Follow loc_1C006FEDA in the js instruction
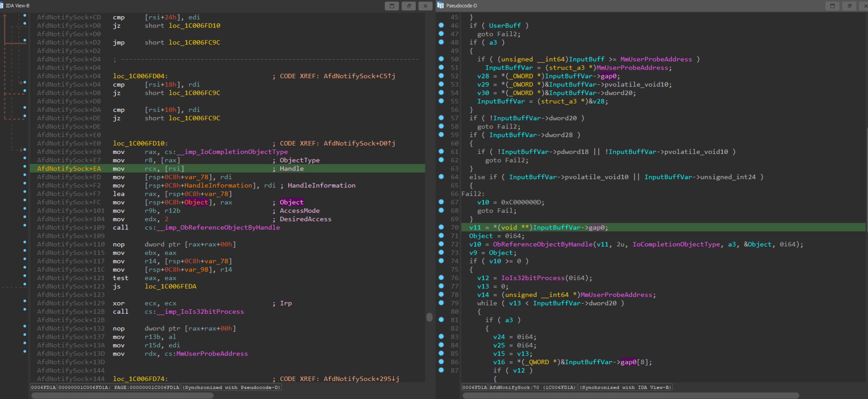Viewport: 868px width, 399px height. [x=170, y=286]
